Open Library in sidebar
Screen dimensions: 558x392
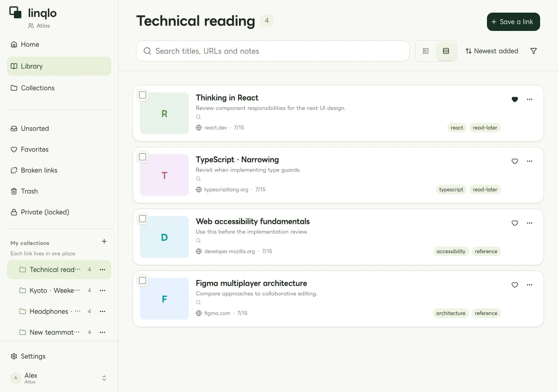click(59, 66)
